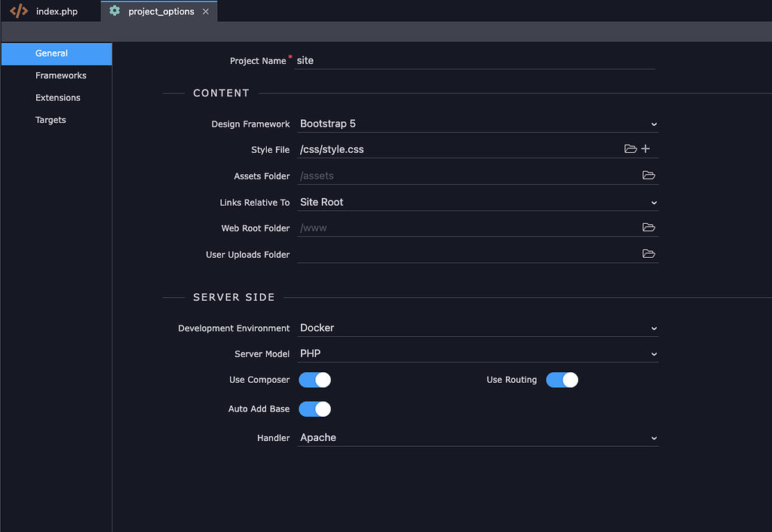Click the plus icon next to Style File
772x532 pixels.
pyautogui.click(x=646, y=148)
